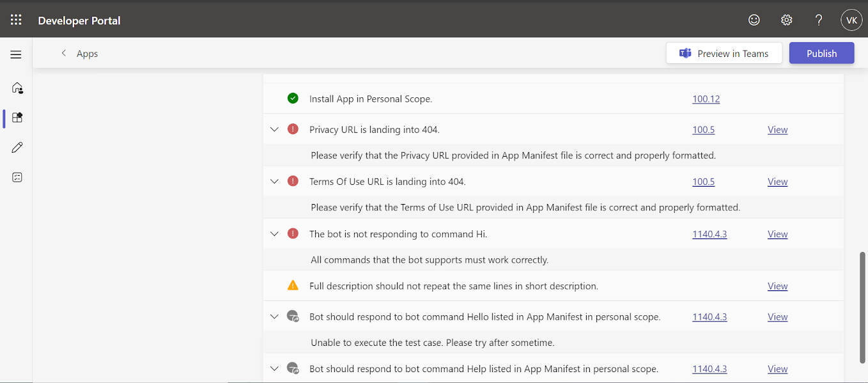Click Preview in Teams button
868x383 pixels.
click(x=724, y=54)
